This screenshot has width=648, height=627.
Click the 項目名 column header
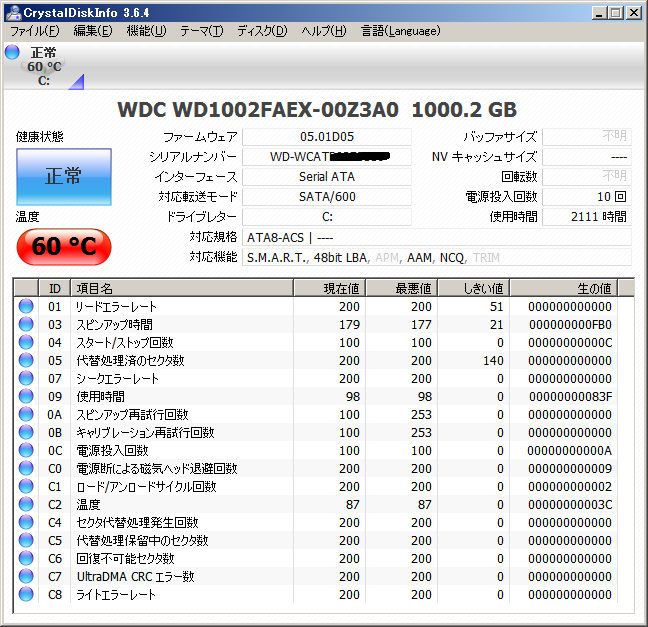180,288
